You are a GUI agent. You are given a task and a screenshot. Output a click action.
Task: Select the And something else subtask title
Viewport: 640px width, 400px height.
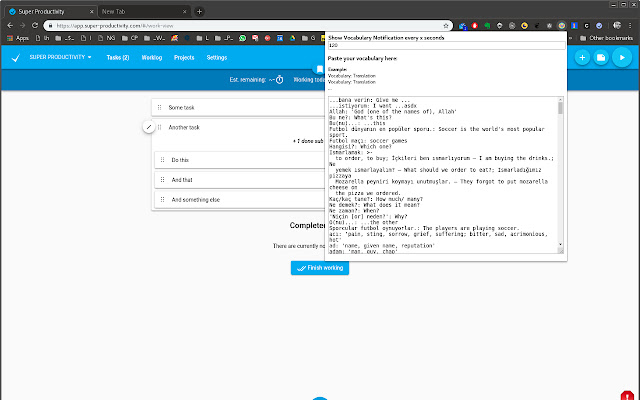tap(196, 200)
